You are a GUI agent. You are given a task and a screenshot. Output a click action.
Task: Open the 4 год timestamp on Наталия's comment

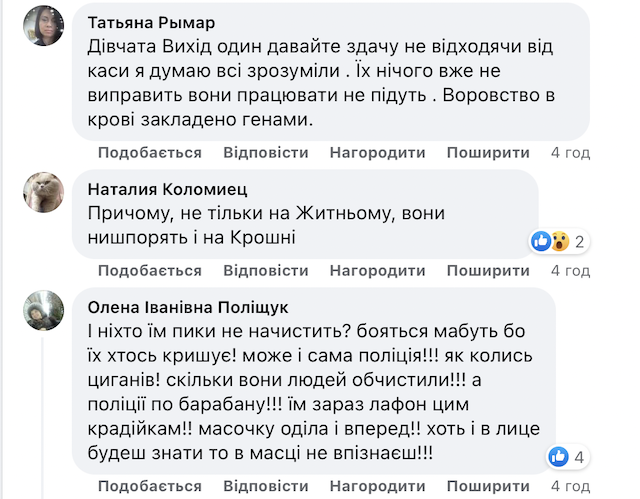(570, 271)
